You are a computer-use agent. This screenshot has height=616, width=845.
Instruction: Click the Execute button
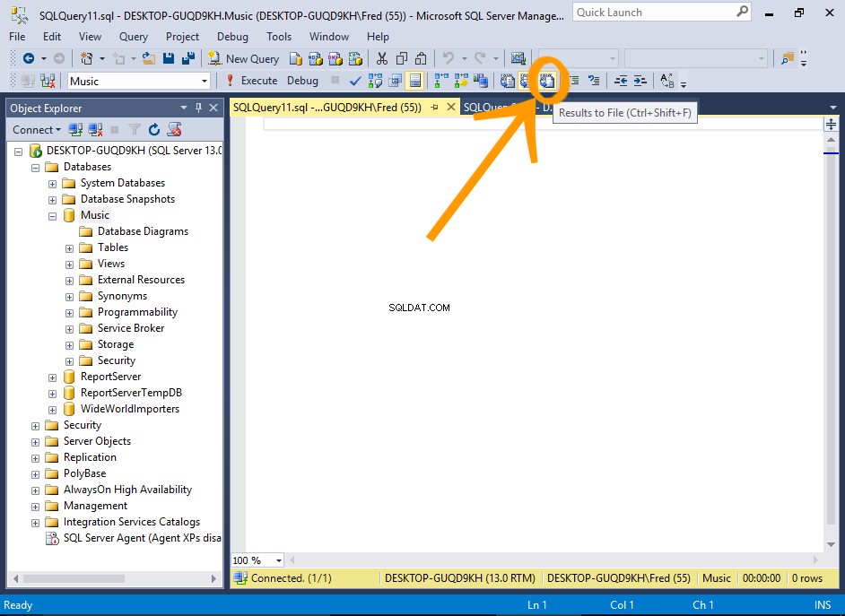(252, 81)
